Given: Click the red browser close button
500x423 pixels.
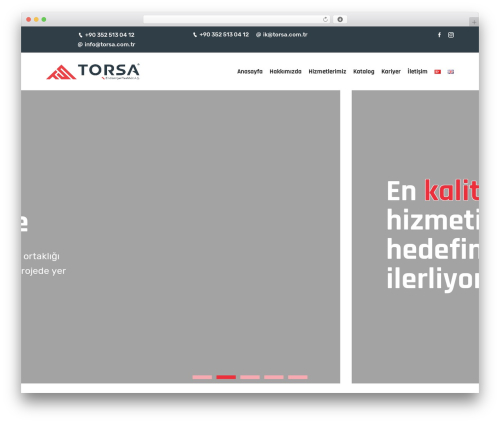Looking at the screenshot, I should [x=29, y=19].
